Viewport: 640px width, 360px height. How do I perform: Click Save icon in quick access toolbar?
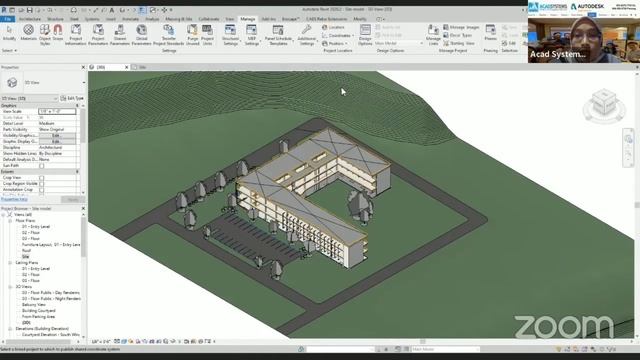pyautogui.click(x=29, y=10)
